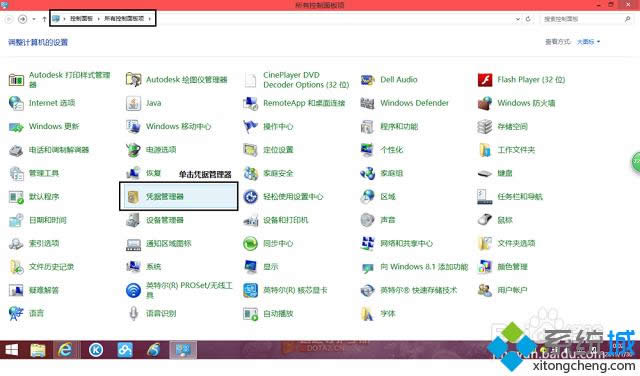The width and height of the screenshot is (640, 376).
Task: Click the 任务栏和导航 link
Action: pyautogui.click(x=520, y=197)
